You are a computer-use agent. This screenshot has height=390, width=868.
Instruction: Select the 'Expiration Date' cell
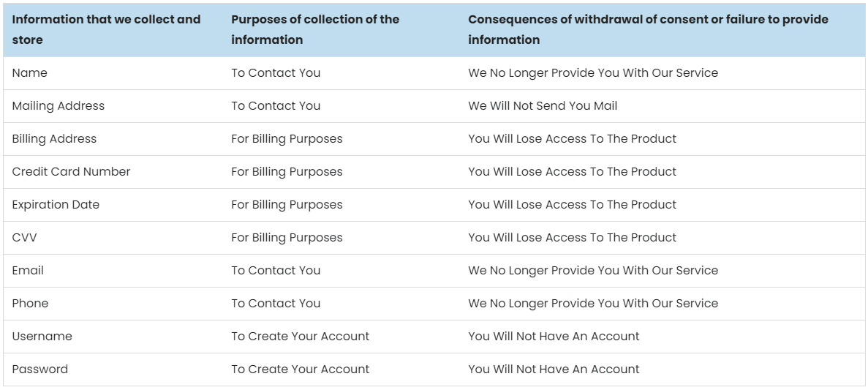[113, 205]
